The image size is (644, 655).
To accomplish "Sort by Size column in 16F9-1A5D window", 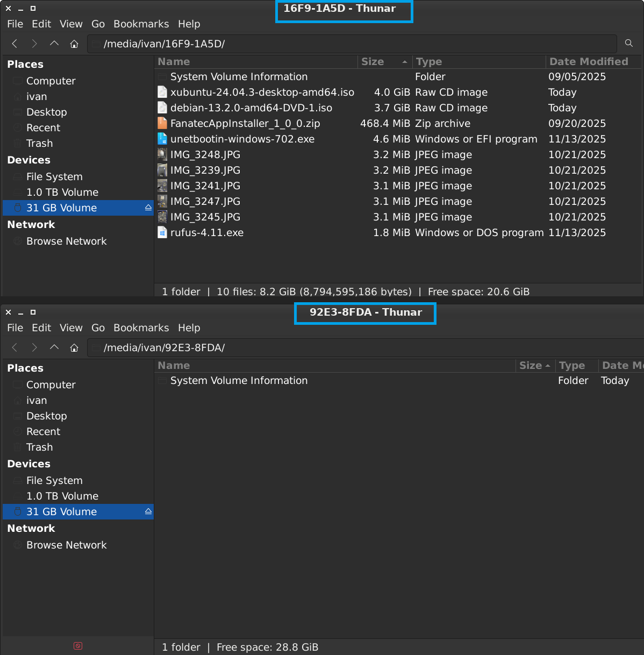I will click(385, 61).
